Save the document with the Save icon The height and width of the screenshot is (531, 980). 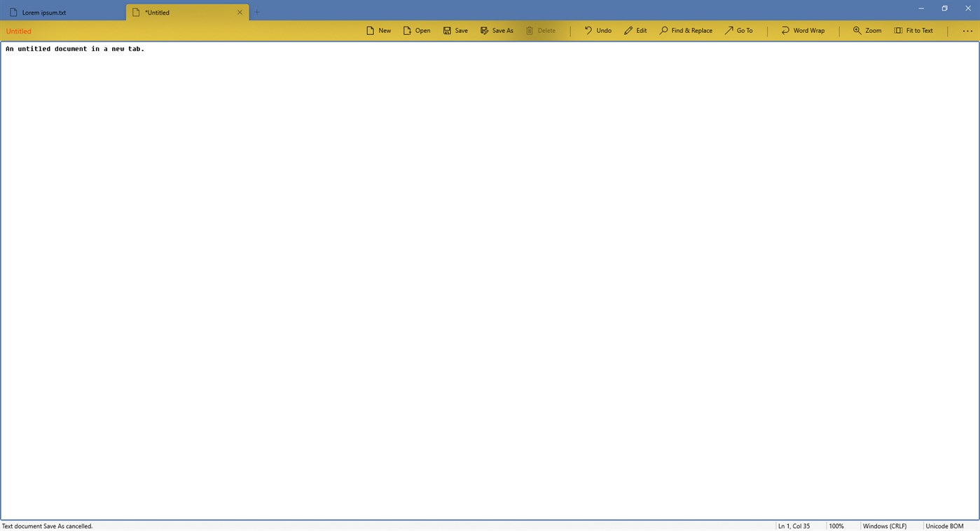(455, 30)
